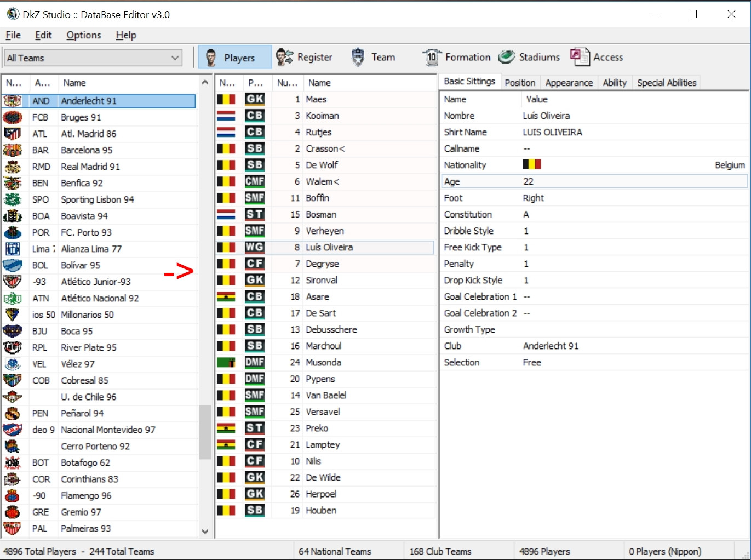
Task: Click the ST position badge for Bosman
Action: pyautogui.click(x=255, y=214)
